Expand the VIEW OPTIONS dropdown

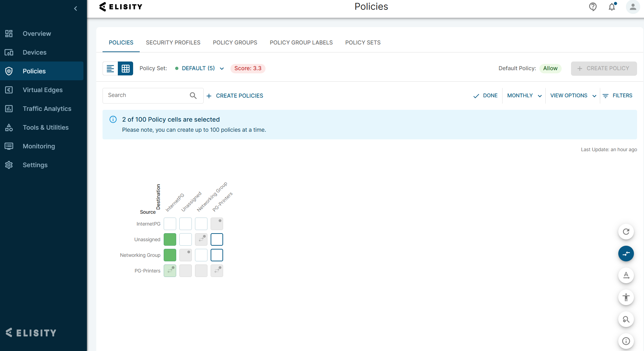(573, 96)
